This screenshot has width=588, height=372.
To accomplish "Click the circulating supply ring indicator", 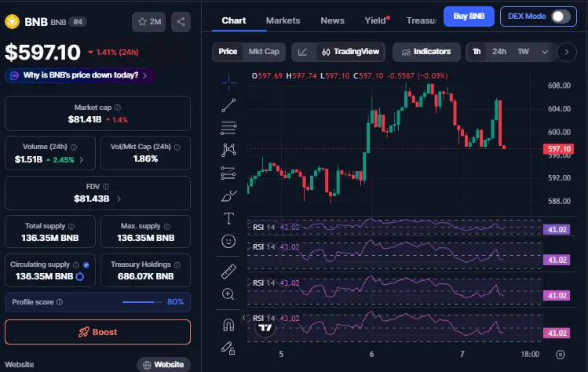I will pyautogui.click(x=80, y=277).
